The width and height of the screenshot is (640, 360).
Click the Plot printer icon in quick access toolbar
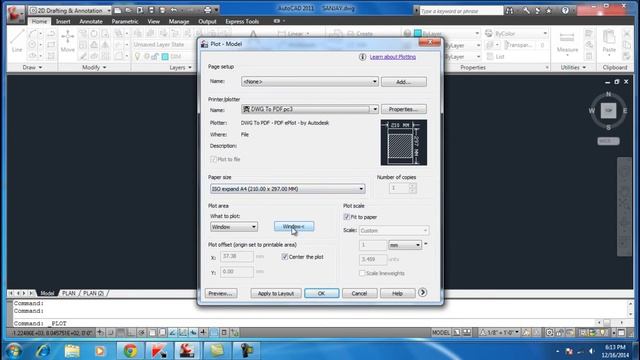208,10
